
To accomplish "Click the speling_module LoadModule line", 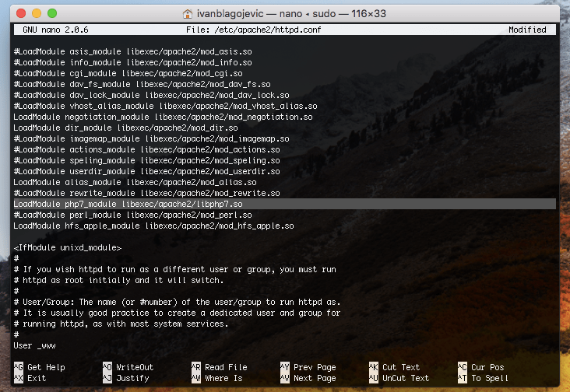I will pyautogui.click(x=147, y=160).
